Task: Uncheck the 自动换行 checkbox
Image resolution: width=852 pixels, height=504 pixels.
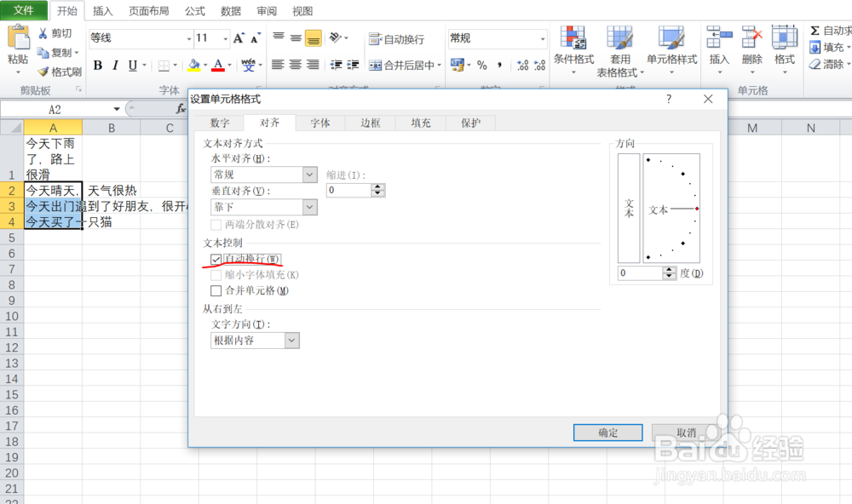Action: click(216, 259)
